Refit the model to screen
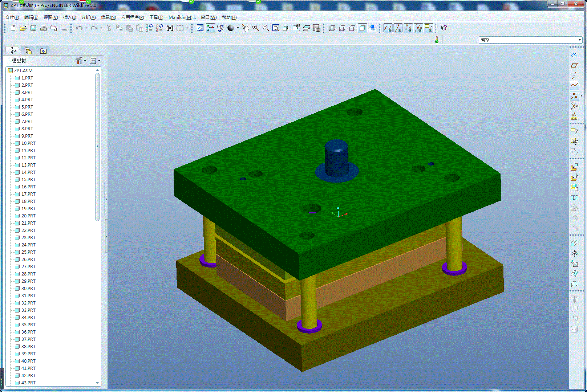This screenshot has height=392, width=587. point(276,28)
